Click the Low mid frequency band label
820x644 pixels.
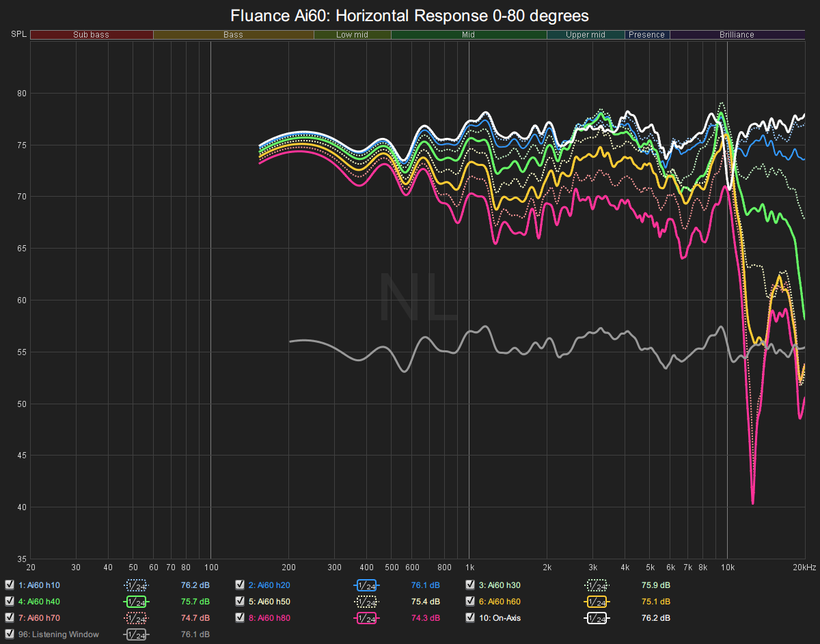[x=353, y=35]
